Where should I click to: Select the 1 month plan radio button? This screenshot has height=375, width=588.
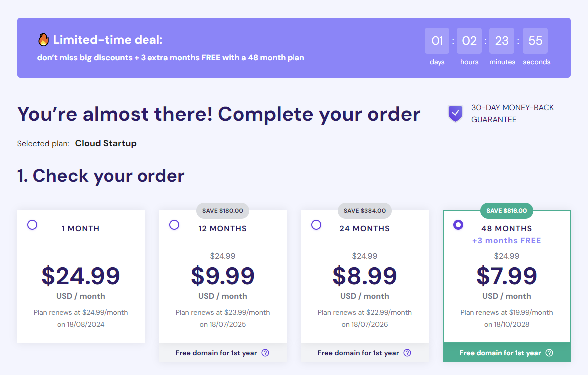[32, 225]
